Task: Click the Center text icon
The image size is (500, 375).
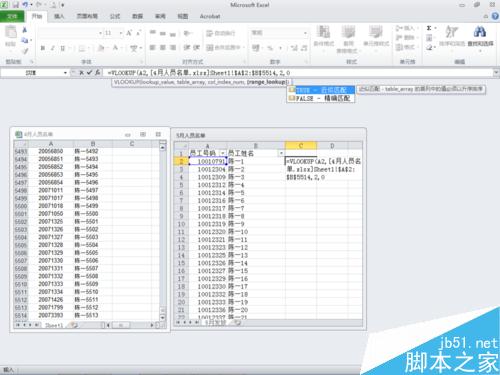Action: pyautogui.click(x=163, y=48)
